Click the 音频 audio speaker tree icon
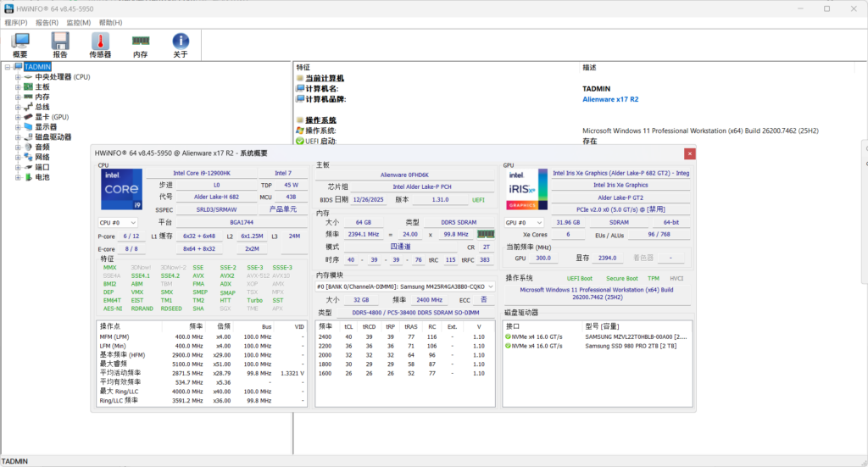The image size is (868, 467). (28, 147)
